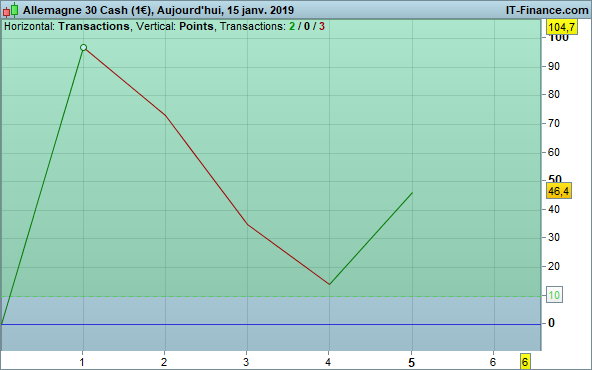
Task: Click the '70' value on the vertical axis
Action: (553, 123)
